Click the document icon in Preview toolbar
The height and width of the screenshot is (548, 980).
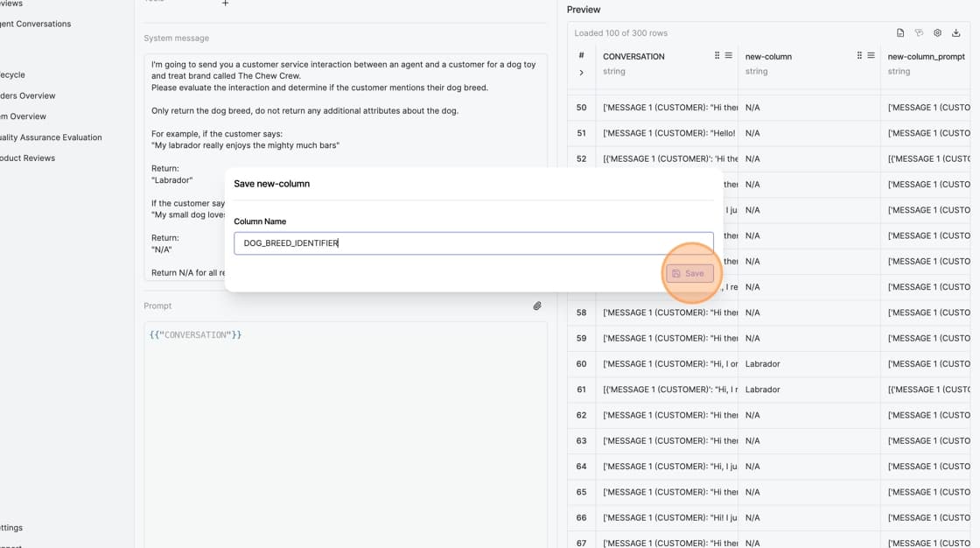900,33
